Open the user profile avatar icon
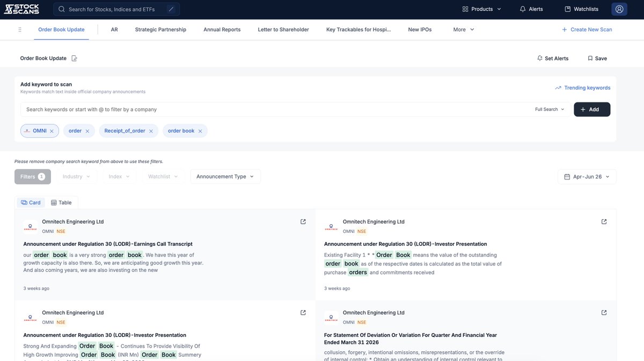The height and width of the screenshot is (361, 644). [620, 9]
